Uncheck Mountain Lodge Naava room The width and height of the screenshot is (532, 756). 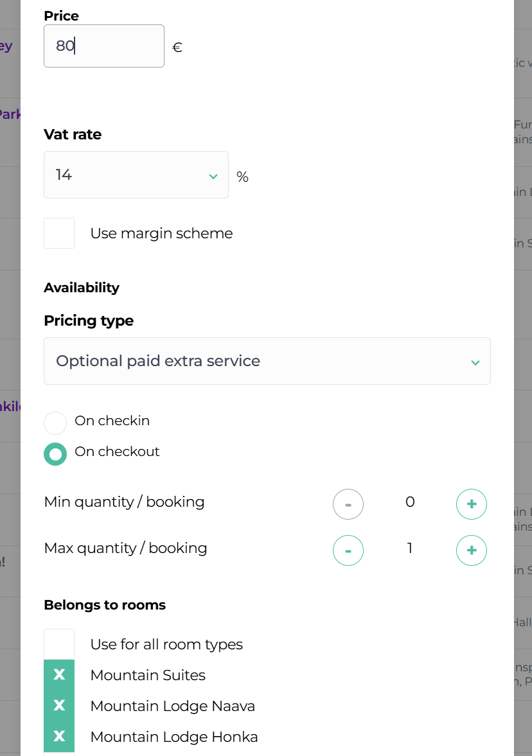[x=59, y=706]
